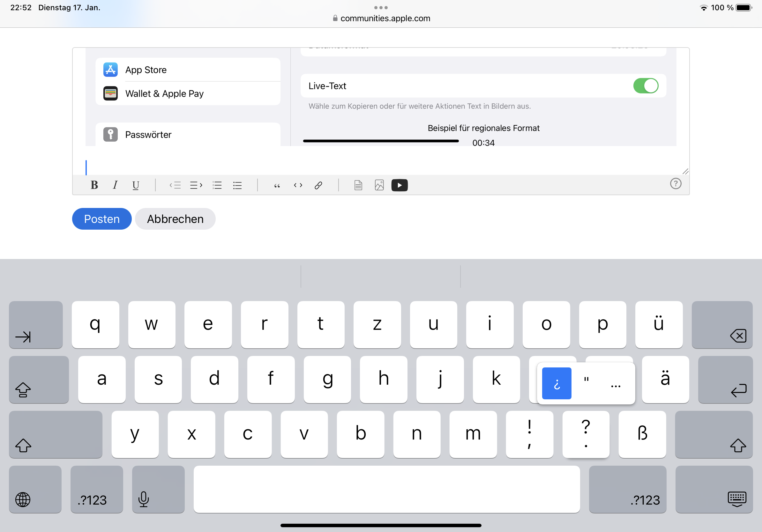Open the Safari three-dots multitasking menu
The width and height of the screenshot is (762, 532).
coord(381,7)
